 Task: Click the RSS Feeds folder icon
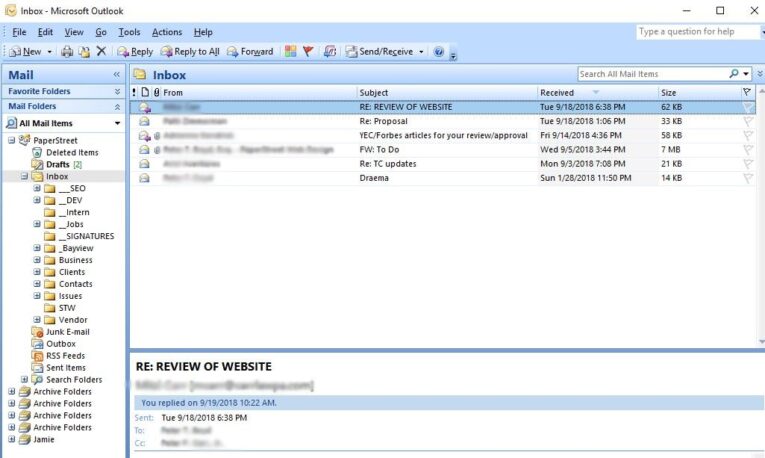pos(38,356)
